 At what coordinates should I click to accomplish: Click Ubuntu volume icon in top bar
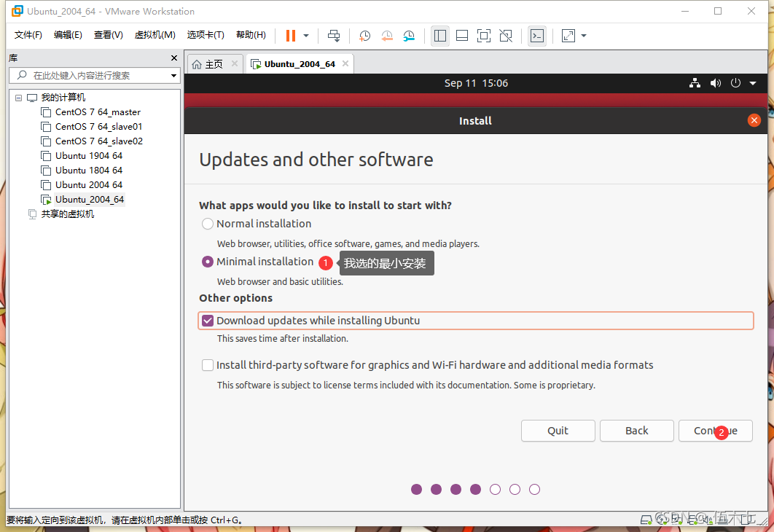click(x=715, y=83)
